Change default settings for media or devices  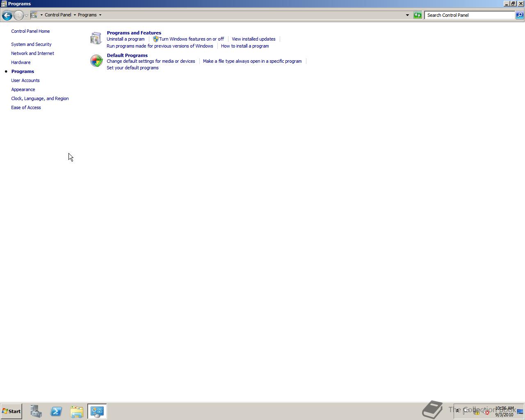pos(151,61)
